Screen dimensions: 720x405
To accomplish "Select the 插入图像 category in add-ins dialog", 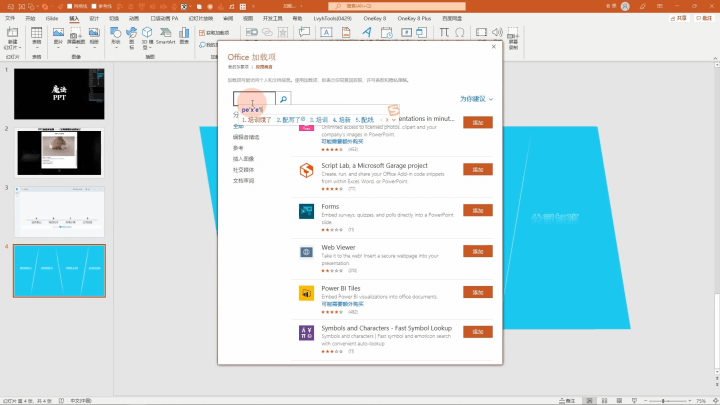I will tap(243, 159).
